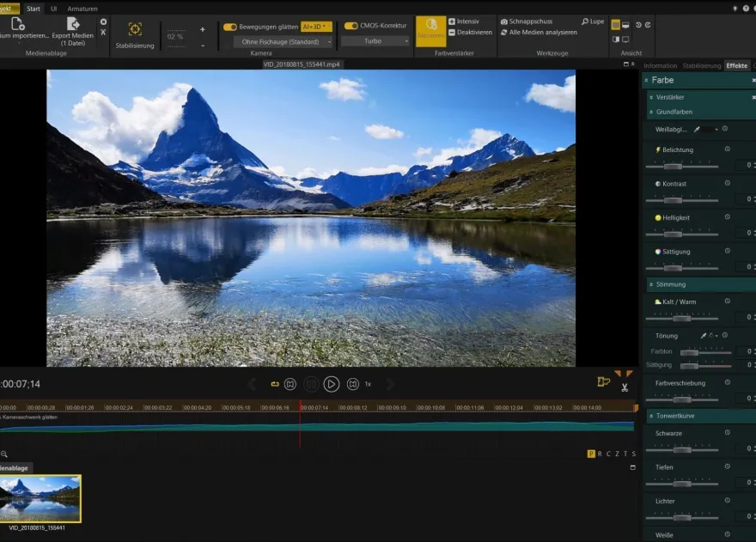756x542 pixels.
Task: Click the lightbulb tips icon
Action: (735, 9)
